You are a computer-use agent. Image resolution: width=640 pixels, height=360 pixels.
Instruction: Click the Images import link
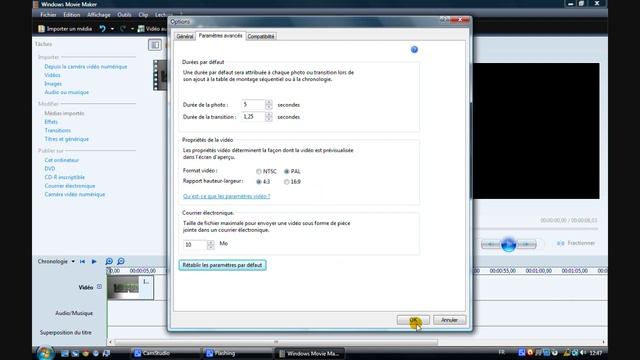click(53, 84)
